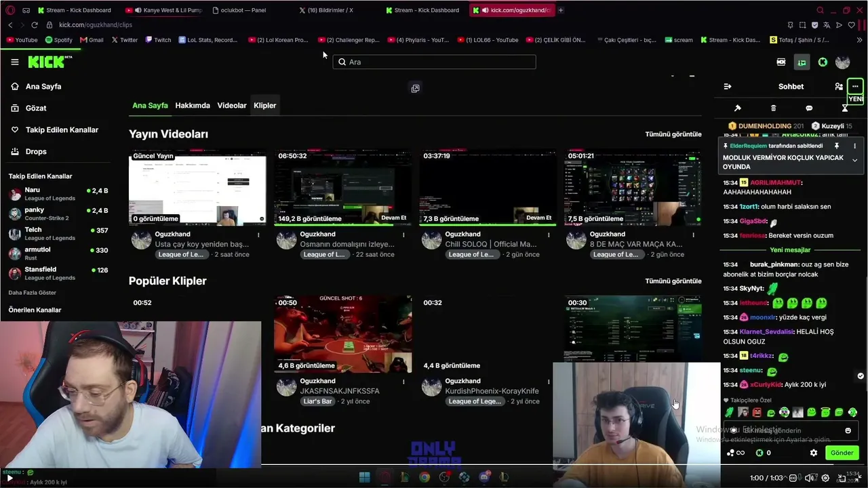Open the 06:50:32 video thumbnail

[x=342, y=188]
